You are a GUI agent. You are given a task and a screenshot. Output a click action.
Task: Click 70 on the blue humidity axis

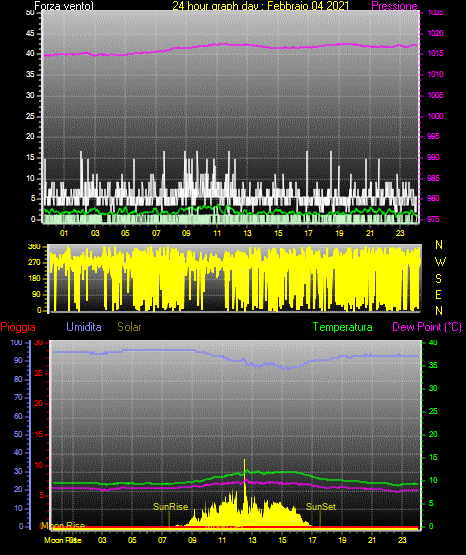click(x=18, y=397)
